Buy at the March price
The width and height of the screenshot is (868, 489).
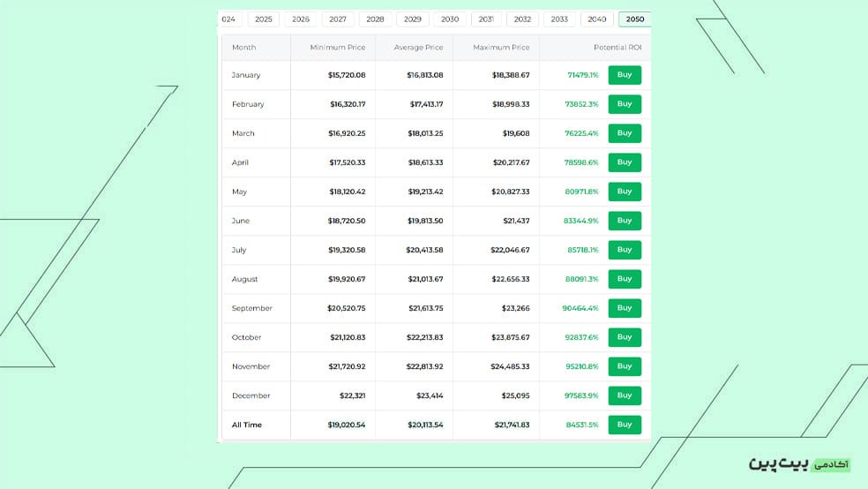[x=625, y=133]
